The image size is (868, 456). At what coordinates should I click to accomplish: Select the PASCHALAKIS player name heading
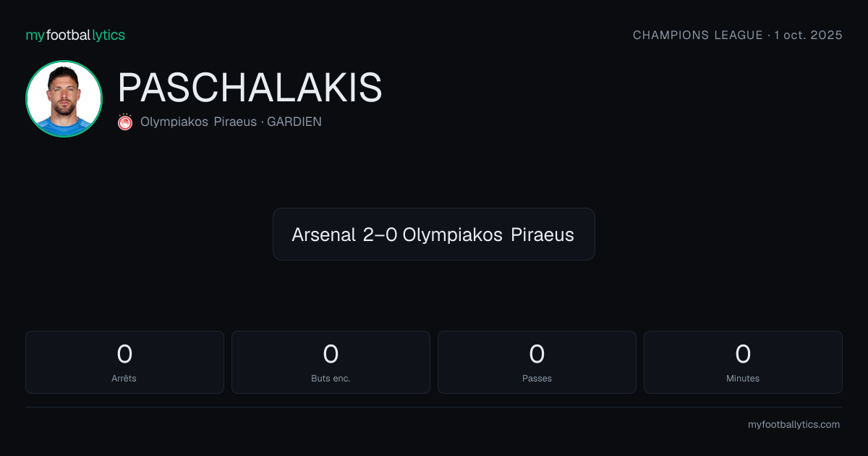[250, 88]
